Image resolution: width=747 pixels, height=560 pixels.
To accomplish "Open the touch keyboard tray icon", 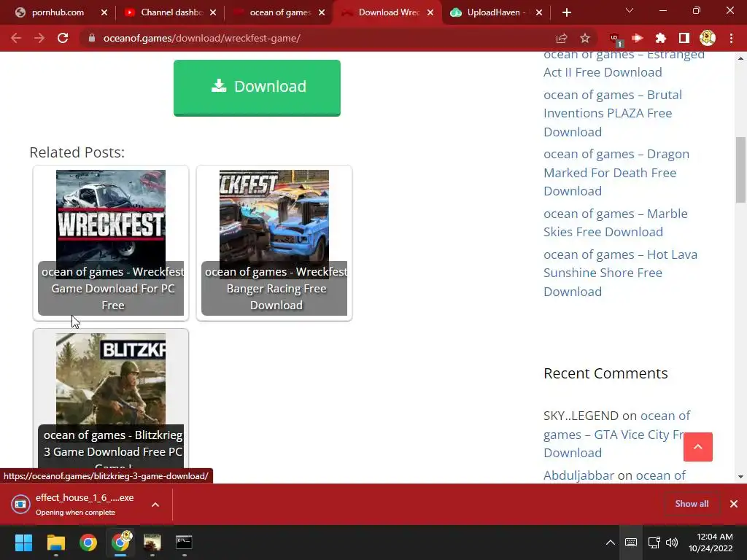I will (x=631, y=542).
